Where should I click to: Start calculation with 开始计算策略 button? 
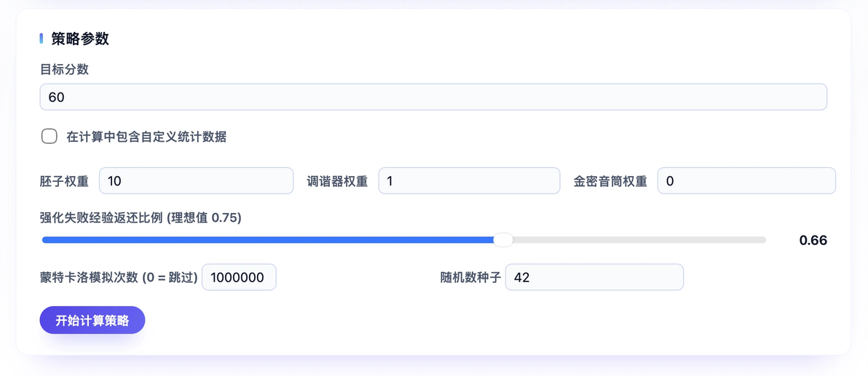92,320
